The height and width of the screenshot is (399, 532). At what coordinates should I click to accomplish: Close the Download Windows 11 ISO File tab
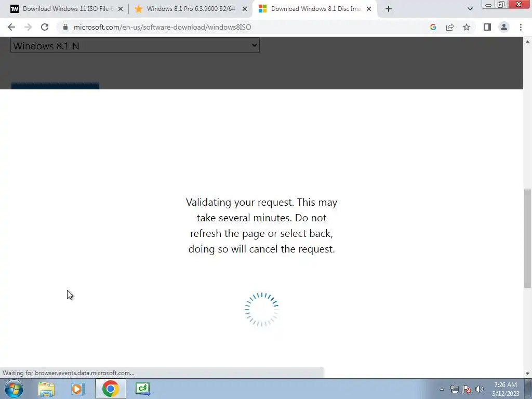pyautogui.click(x=121, y=9)
